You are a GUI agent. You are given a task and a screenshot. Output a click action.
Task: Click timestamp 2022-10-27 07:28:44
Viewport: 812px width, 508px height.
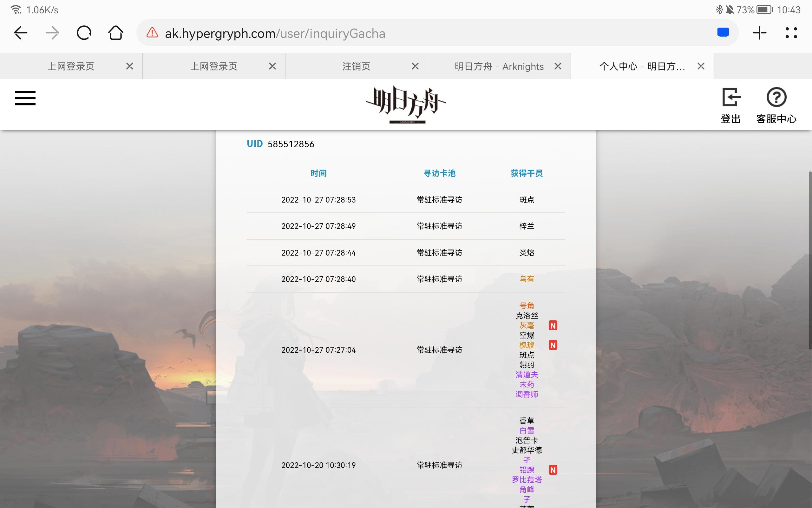pos(318,253)
